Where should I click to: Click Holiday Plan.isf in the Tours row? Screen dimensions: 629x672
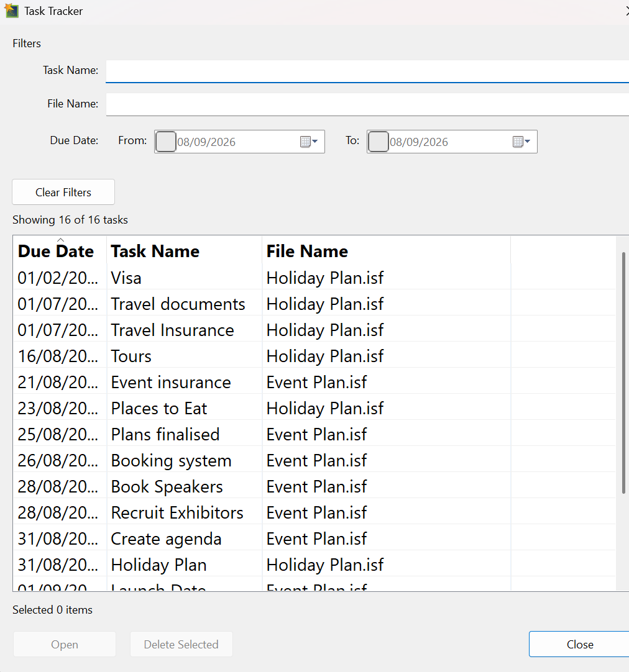tap(325, 356)
